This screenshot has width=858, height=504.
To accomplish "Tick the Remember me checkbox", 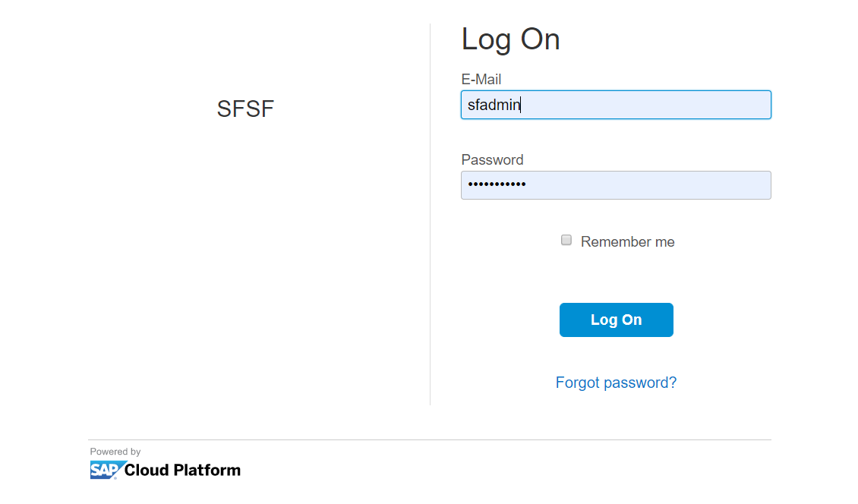I will pos(566,241).
